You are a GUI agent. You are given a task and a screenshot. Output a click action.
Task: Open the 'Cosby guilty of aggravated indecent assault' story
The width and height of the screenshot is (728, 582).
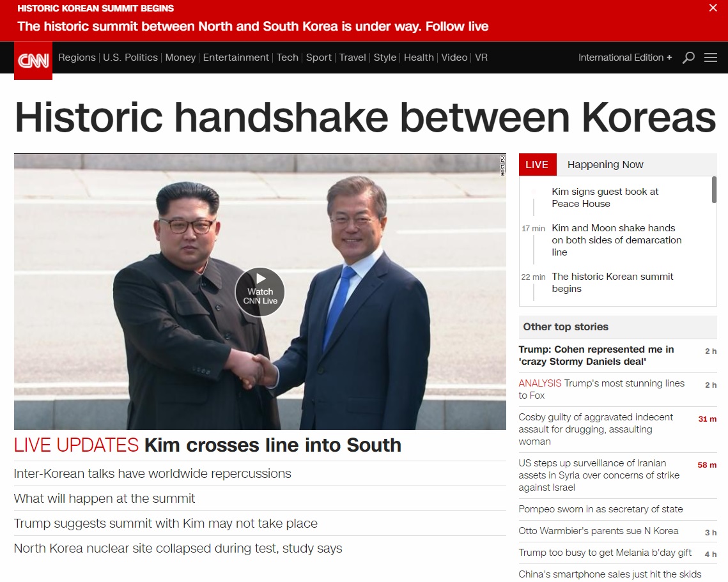point(596,429)
